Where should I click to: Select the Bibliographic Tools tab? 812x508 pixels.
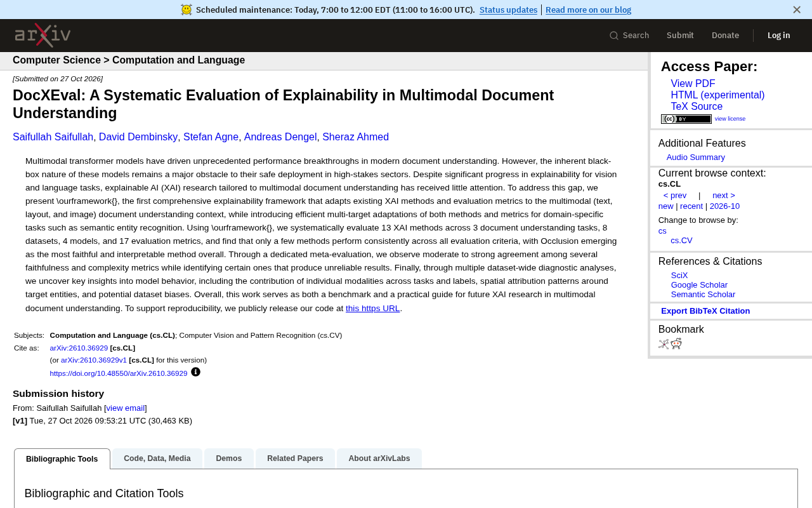point(62,459)
